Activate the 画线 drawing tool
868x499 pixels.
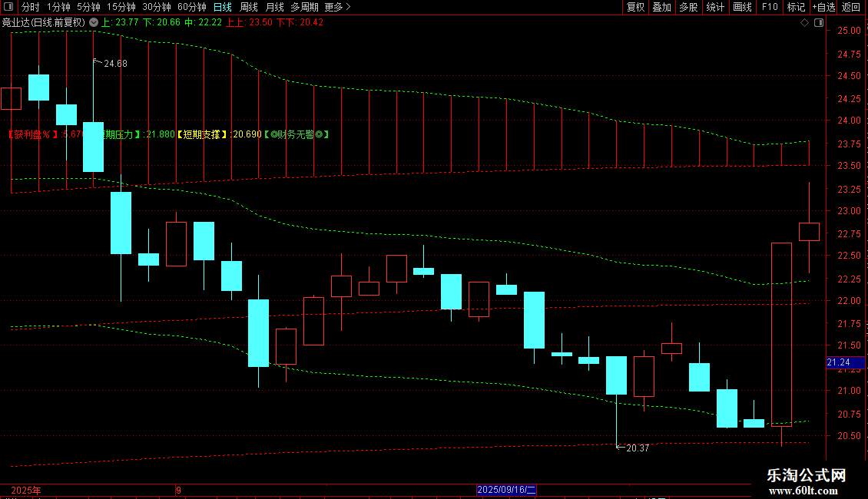(742, 7)
